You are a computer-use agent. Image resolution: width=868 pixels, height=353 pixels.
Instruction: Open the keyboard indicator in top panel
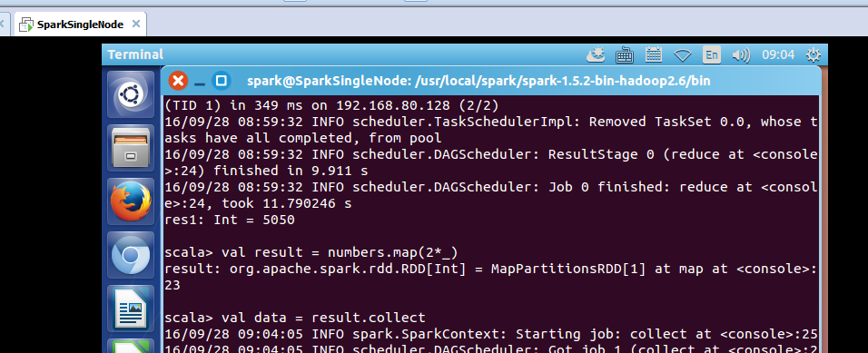tap(625, 54)
